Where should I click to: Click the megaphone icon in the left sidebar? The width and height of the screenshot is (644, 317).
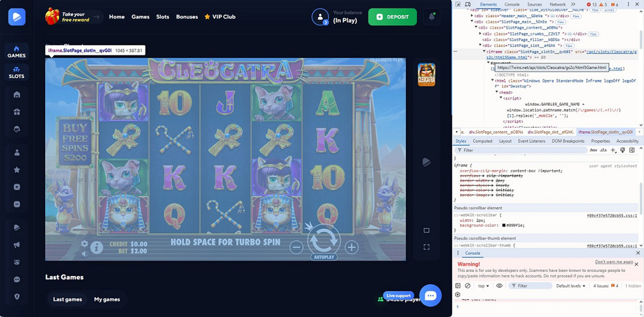click(17, 245)
